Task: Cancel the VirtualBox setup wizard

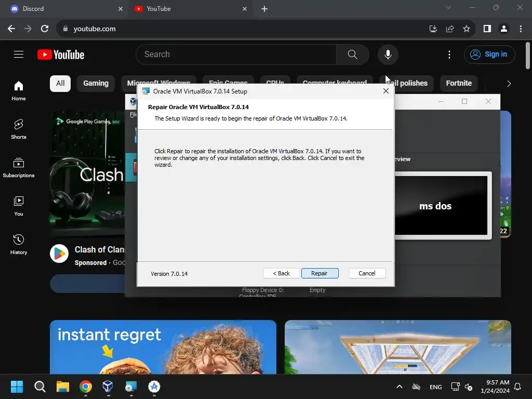Action: [367, 273]
